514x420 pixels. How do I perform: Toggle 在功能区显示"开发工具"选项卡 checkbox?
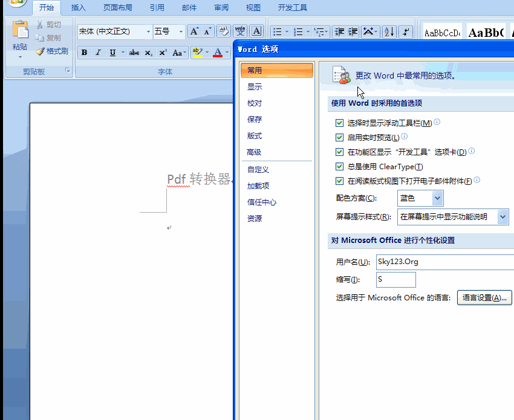point(339,152)
